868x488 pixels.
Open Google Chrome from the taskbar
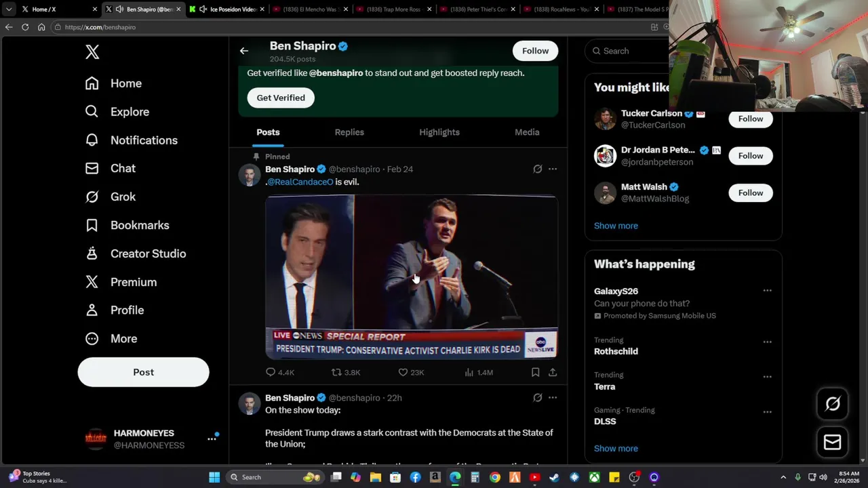tap(495, 477)
